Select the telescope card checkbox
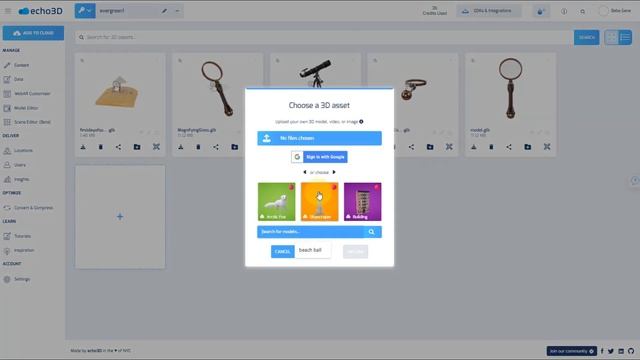 click(x=278, y=61)
